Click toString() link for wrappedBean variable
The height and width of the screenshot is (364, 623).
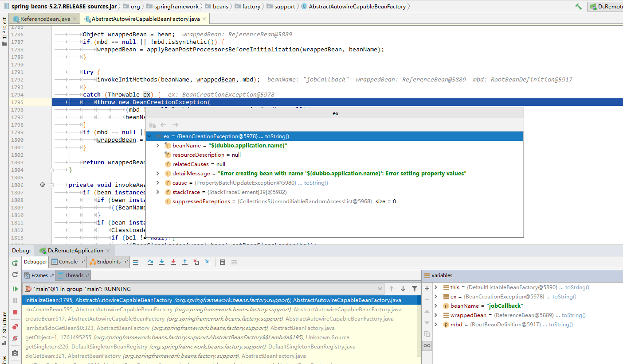click(573, 315)
